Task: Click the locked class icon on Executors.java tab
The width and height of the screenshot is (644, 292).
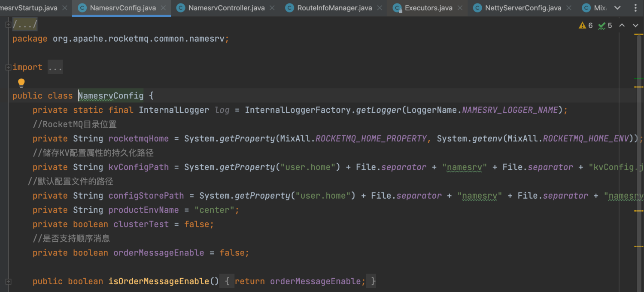Action: [x=397, y=8]
